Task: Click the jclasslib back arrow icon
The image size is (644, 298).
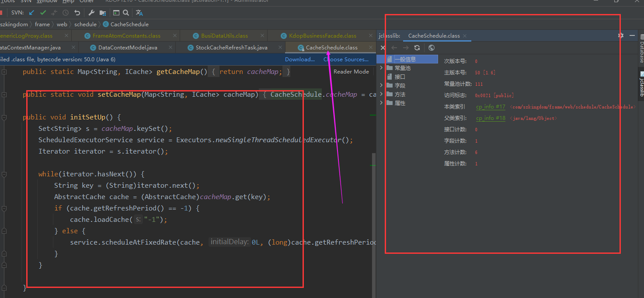Action: point(394,48)
